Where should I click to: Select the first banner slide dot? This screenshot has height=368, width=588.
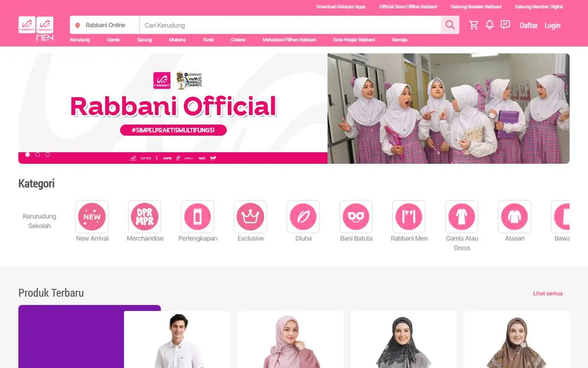coord(28,155)
